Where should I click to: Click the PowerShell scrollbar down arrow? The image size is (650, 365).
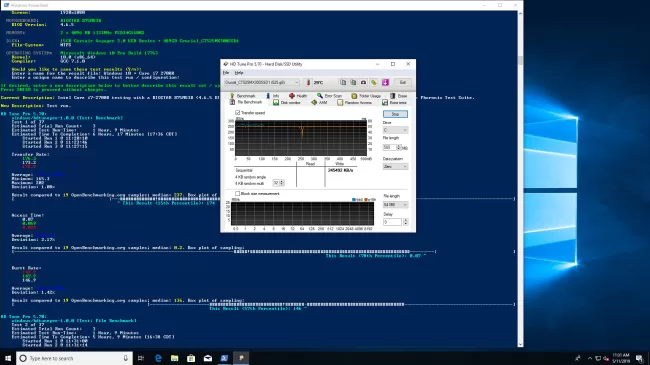[x=520, y=344]
